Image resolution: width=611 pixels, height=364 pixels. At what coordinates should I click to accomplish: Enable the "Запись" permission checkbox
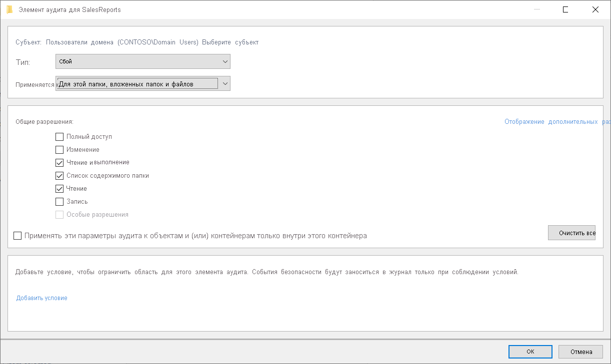59,201
